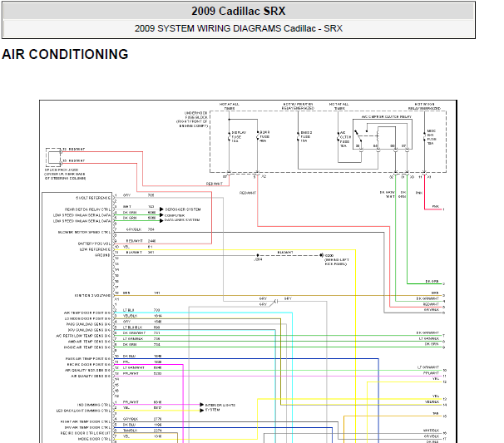Click 'REAR DEFOG RELAY CTRL' label
Image resolution: width=504 pixels, height=443 pixels.
[x=87, y=209]
